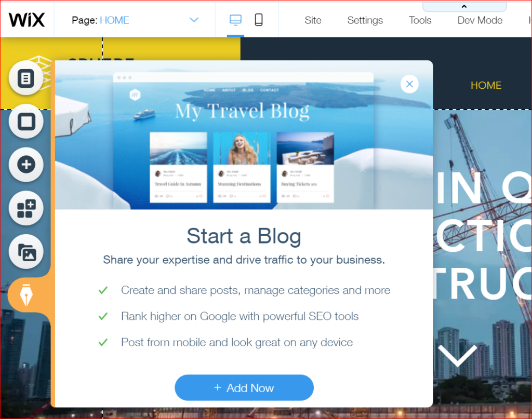This screenshot has height=419, width=532.
Task: Click the Add elements plus icon
Action: point(26,165)
